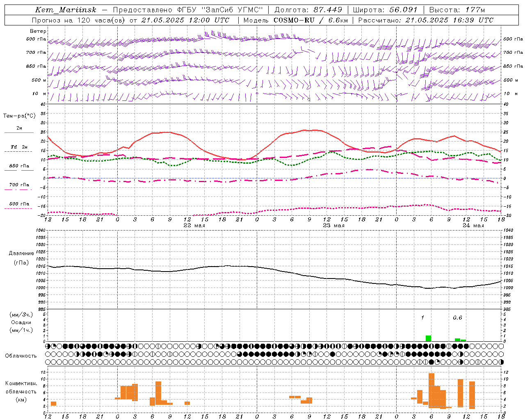Click the station name Kem_Mariinsk
Viewport: 525px width, 420px height.
click(66, 10)
